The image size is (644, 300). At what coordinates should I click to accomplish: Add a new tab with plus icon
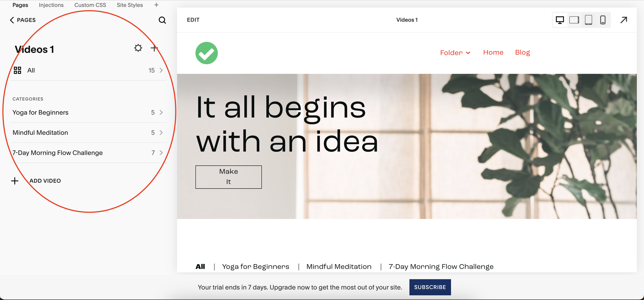(x=156, y=5)
